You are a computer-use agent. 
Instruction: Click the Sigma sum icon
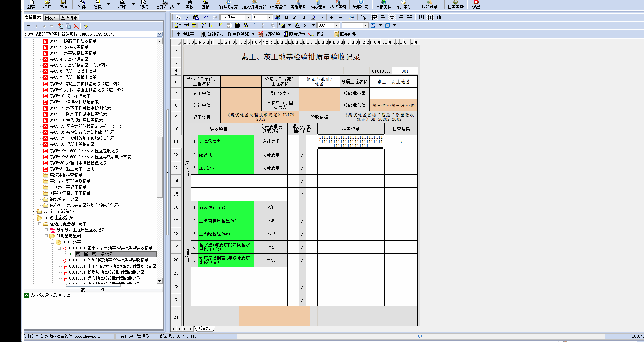(x=305, y=25)
